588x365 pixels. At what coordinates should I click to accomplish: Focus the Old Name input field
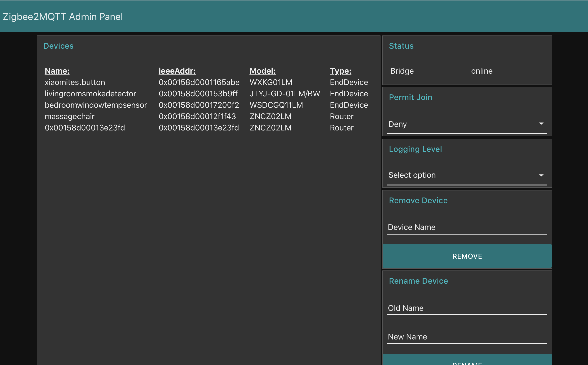tap(467, 308)
